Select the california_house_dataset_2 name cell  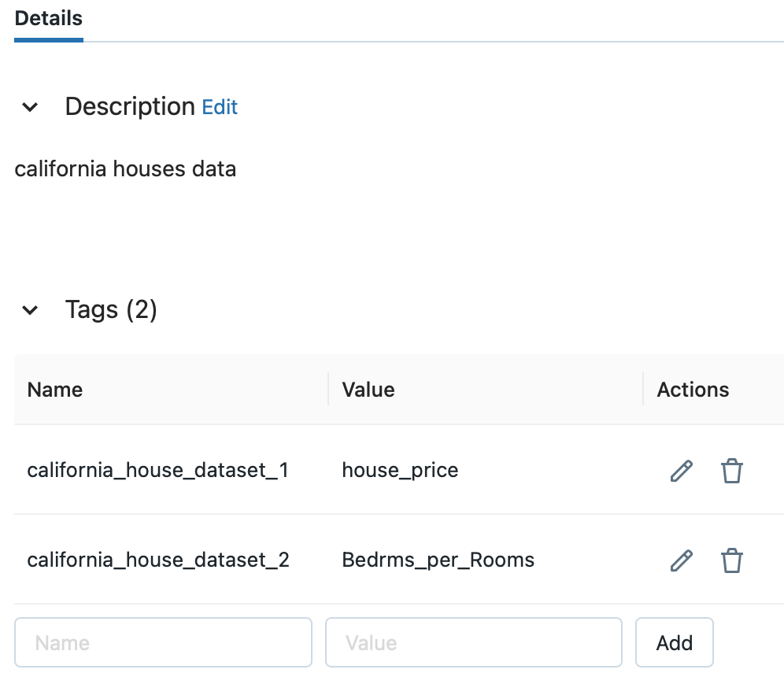click(x=158, y=560)
